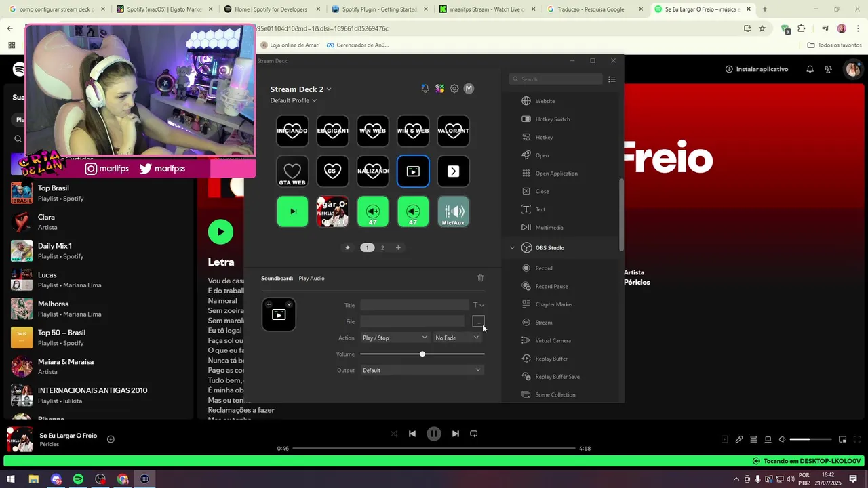Search actions in Stream Deck search box
Image resolution: width=868 pixels, height=488 pixels.
tap(556, 79)
